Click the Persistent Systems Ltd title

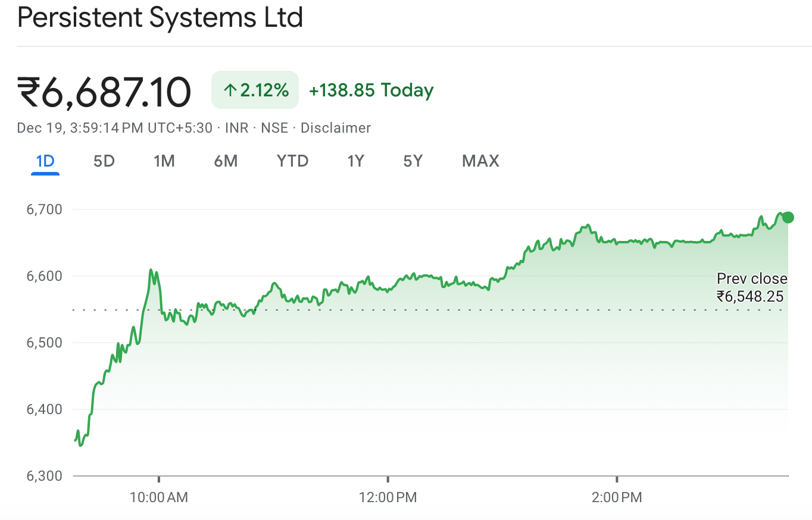[160, 18]
